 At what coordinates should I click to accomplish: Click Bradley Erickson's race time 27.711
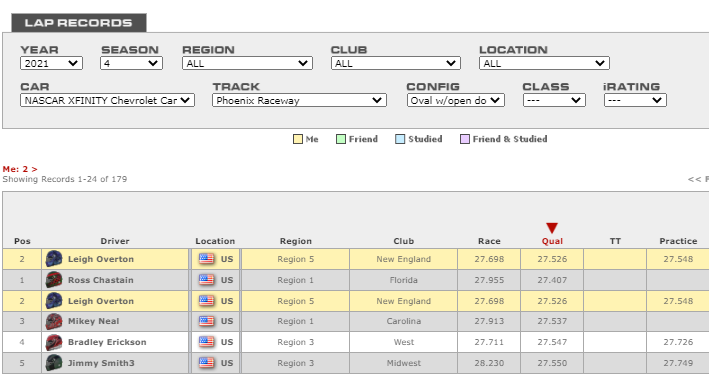pyautogui.click(x=489, y=342)
